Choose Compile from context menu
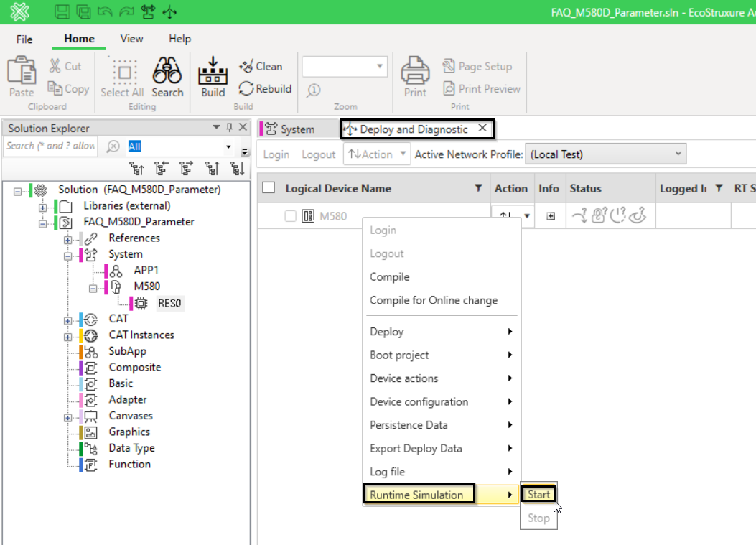 pyautogui.click(x=390, y=277)
